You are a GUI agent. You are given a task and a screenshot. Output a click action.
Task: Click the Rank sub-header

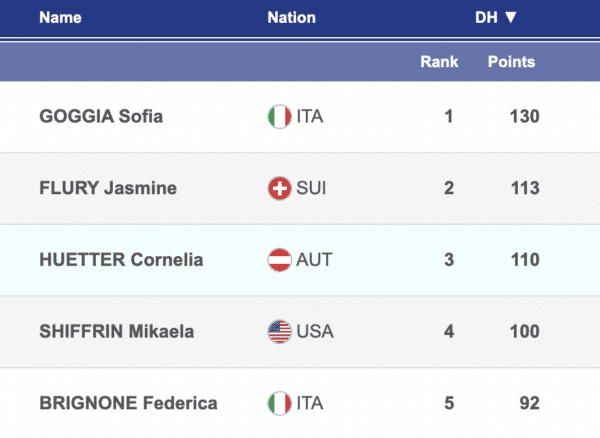(439, 62)
